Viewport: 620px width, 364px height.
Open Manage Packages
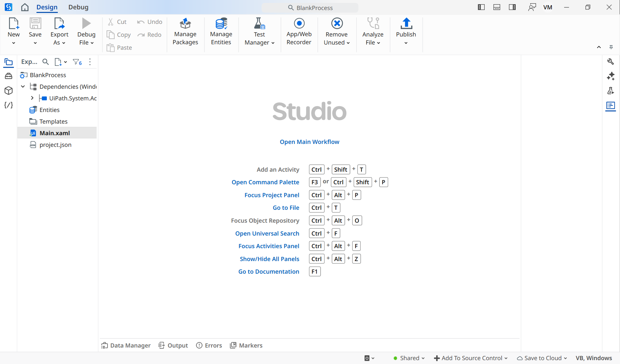(x=185, y=32)
